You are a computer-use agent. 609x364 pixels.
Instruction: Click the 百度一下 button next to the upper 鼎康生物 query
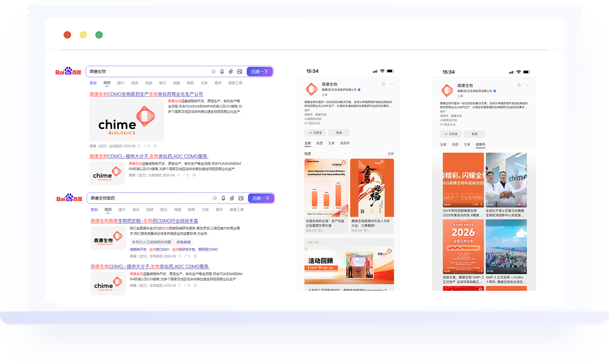pyautogui.click(x=260, y=72)
